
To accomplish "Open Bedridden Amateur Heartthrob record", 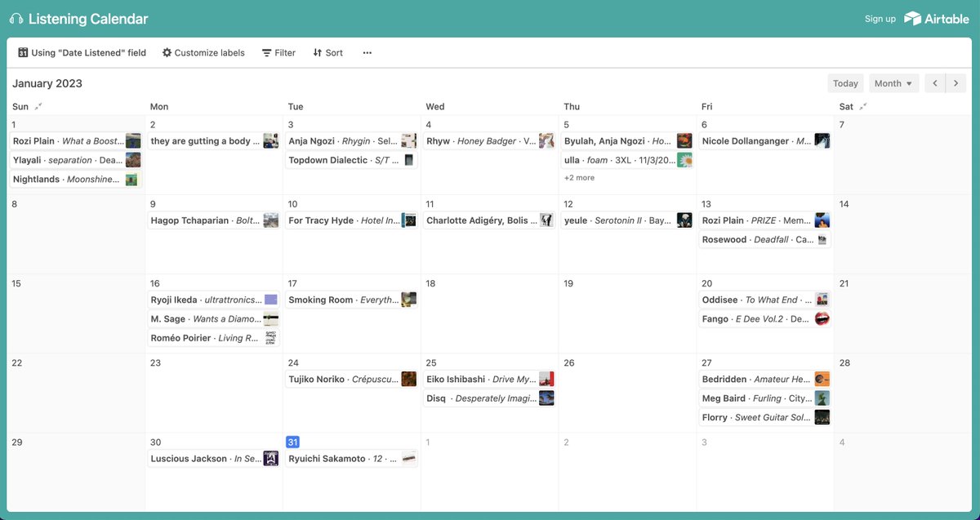I will (766, 380).
